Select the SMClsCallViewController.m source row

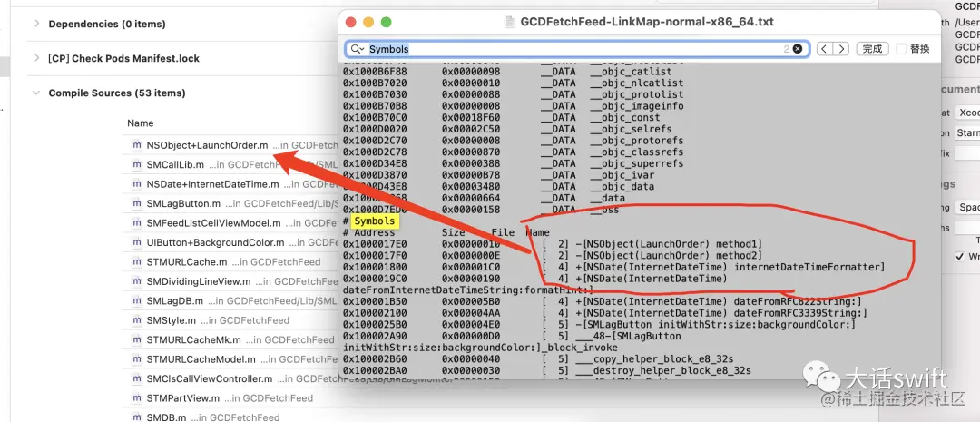click(x=230, y=378)
